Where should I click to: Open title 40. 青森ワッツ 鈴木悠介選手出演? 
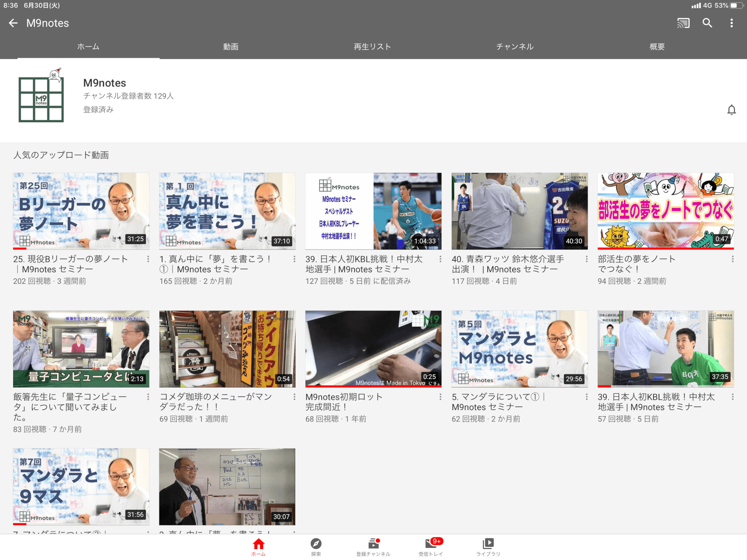508,264
